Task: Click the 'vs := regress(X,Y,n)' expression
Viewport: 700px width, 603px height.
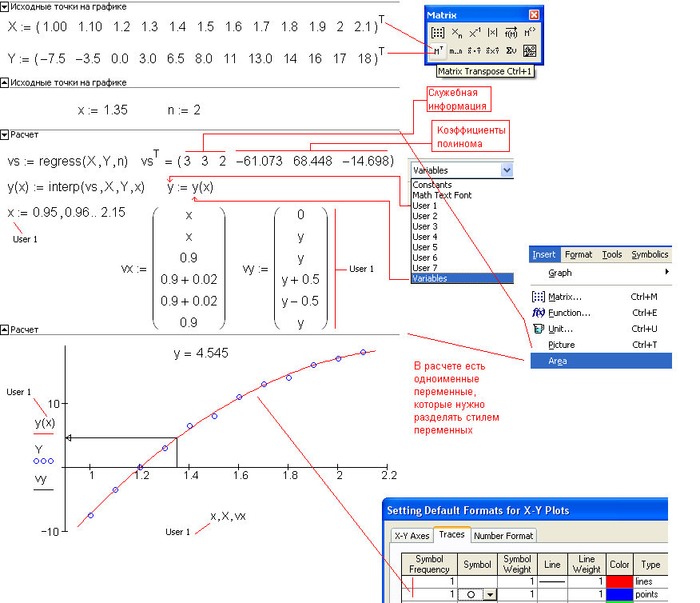Action: click(67, 162)
